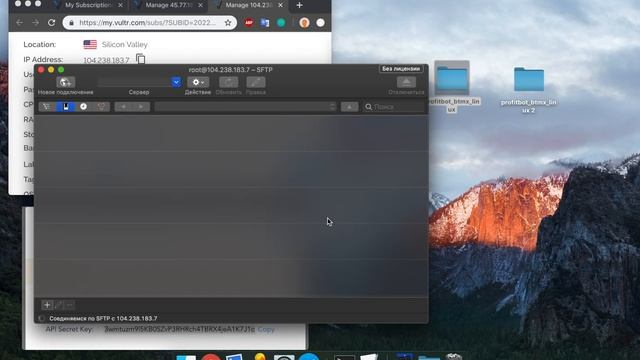This screenshot has height=360, width=640.
Task: Click the Refresh toolbar button
Action: [x=228, y=82]
